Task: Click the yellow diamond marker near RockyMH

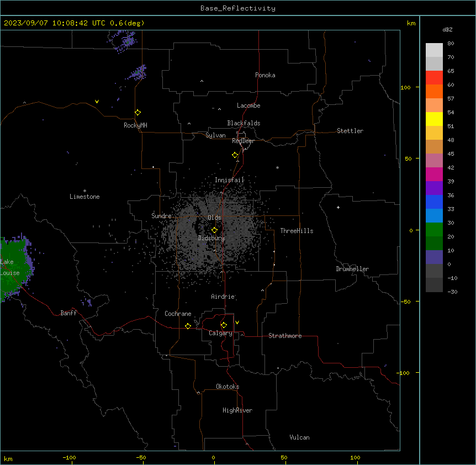Action: (x=137, y=113)
